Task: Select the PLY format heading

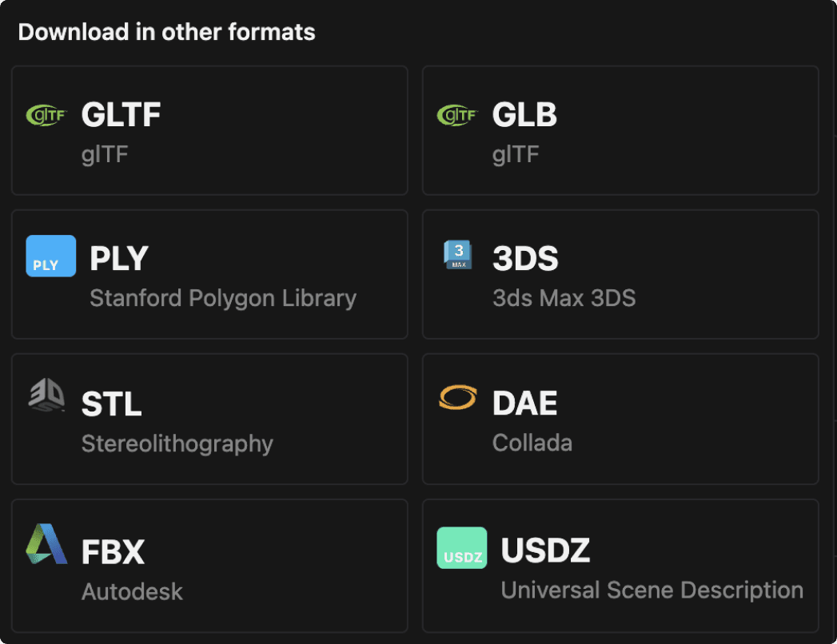Action: [119, 259]
